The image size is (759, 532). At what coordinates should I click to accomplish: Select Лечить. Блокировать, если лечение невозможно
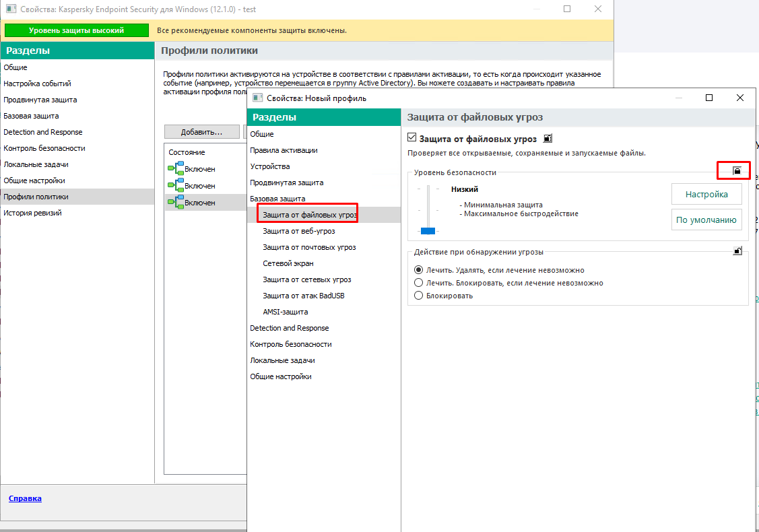point(419,282)
